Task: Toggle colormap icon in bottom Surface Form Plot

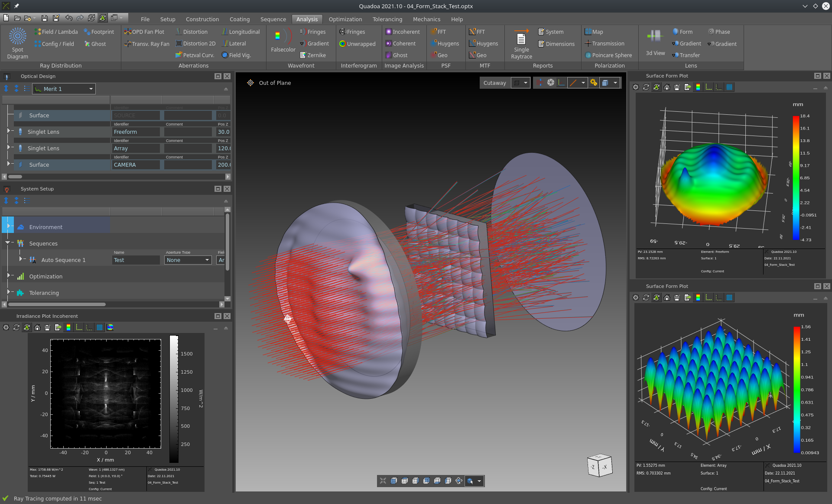Action: [x=698, y=297]
